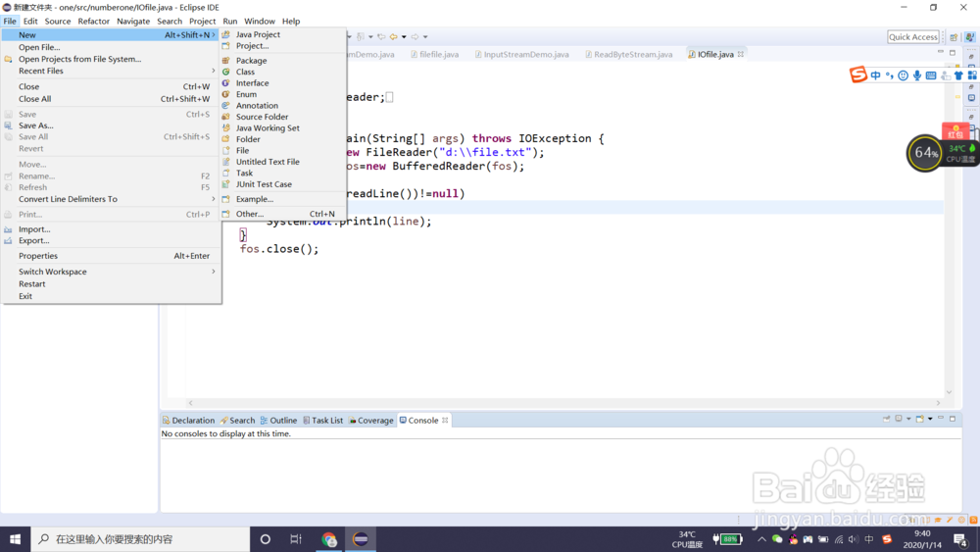Open the Open Console dropdown arrow
This screenshot has width=980, height=552.
[930, 419]
